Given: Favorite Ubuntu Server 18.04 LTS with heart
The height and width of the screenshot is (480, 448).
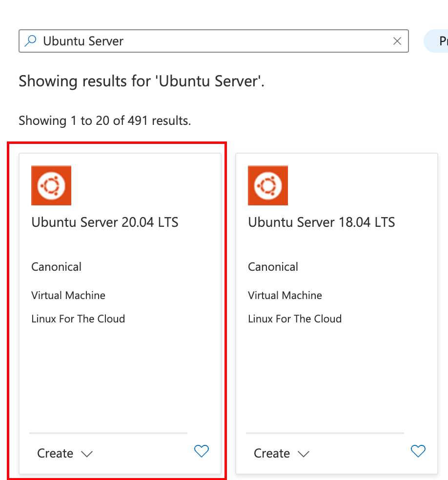Looking at the screenshot, I should (x=418, y=451).
